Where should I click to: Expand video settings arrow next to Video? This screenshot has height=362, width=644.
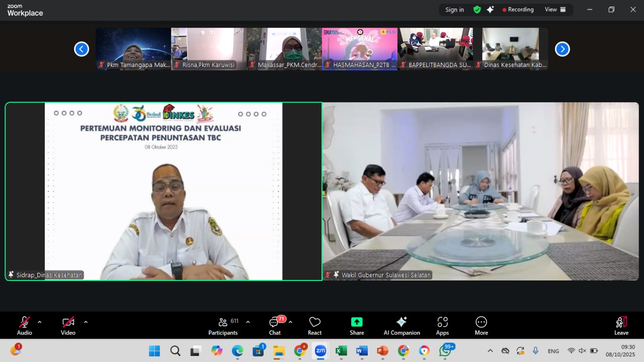click(x=86, y=322)
